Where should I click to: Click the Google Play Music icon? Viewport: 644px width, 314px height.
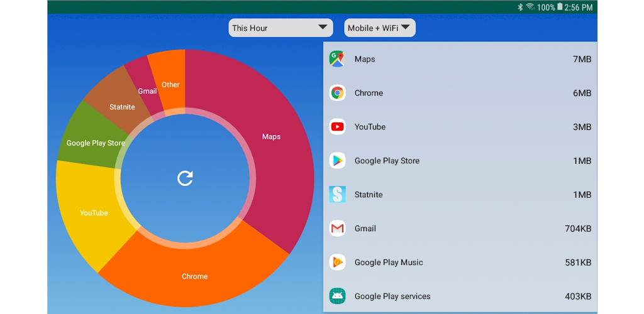click(337, 263)
